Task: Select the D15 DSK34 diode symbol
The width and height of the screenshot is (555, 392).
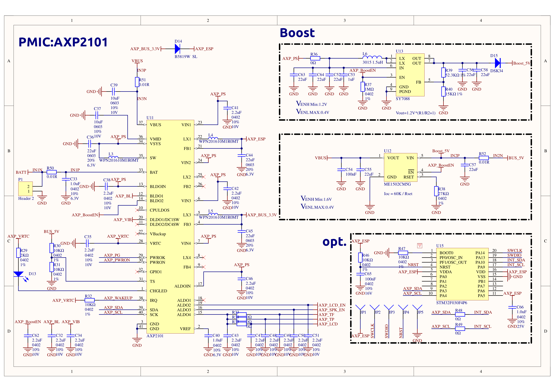Action: point(497,63)
